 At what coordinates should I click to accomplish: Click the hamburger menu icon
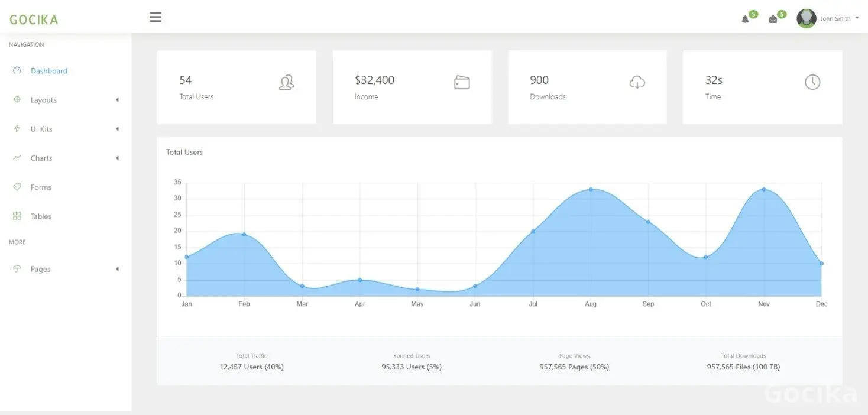[x=156, y=17]
